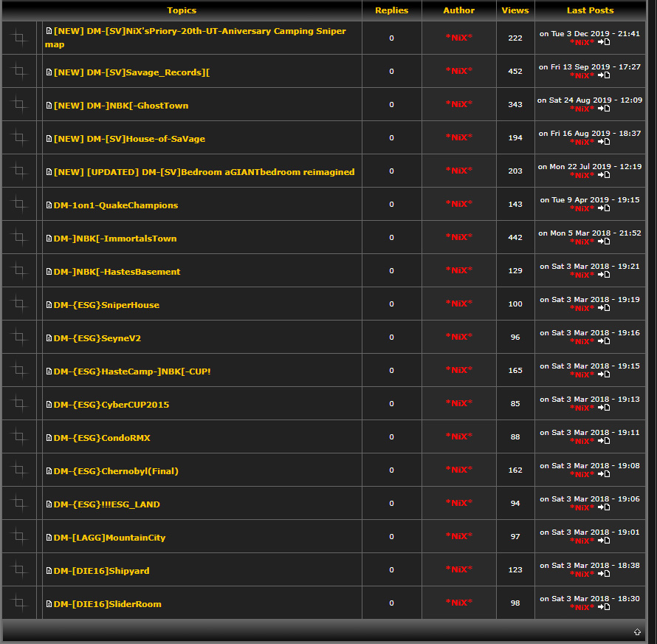
Task: Open topic DM-[SV]NiX'sPriory-20th-UT-Aniversary
Action: pos(196,38)
